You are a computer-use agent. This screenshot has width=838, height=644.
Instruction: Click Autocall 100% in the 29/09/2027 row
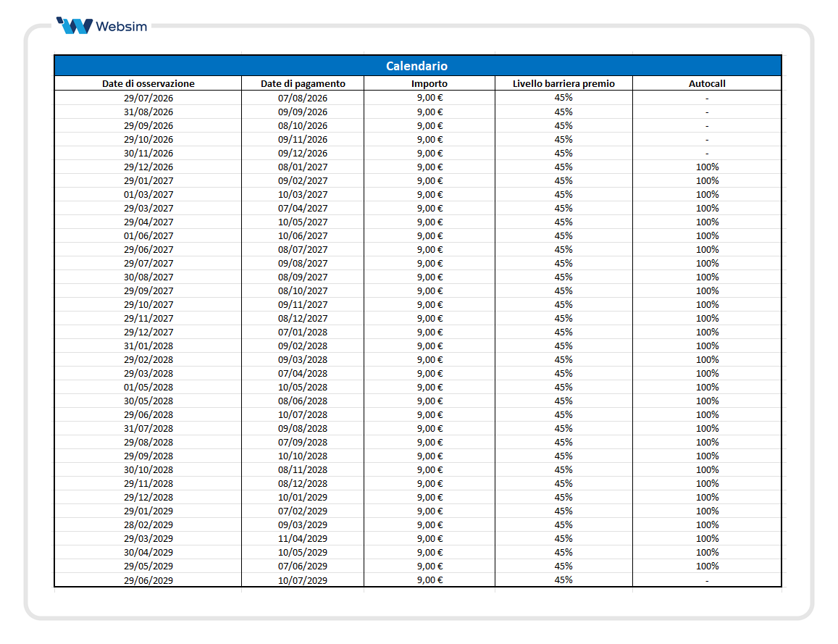pos(707,290)
